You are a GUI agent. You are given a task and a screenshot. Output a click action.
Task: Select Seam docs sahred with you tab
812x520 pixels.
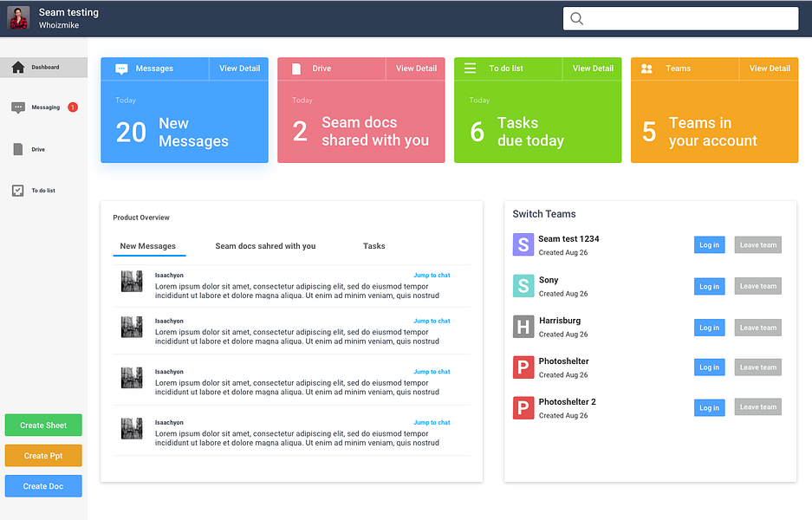pyautogui.click(x=265, y=246)
